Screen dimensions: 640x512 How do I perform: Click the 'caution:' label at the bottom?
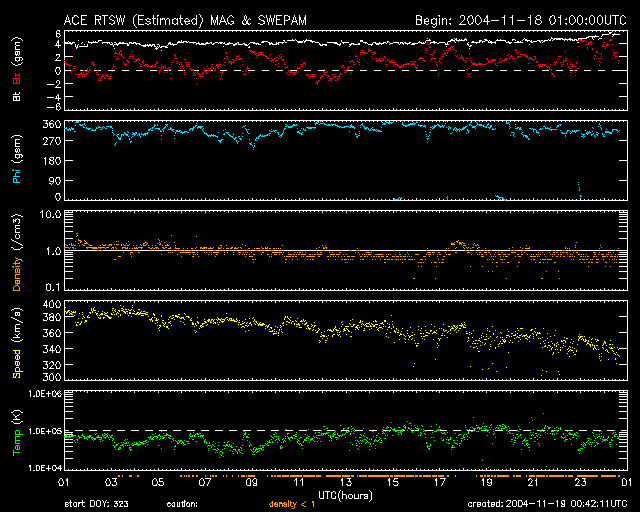click(184, 505)
